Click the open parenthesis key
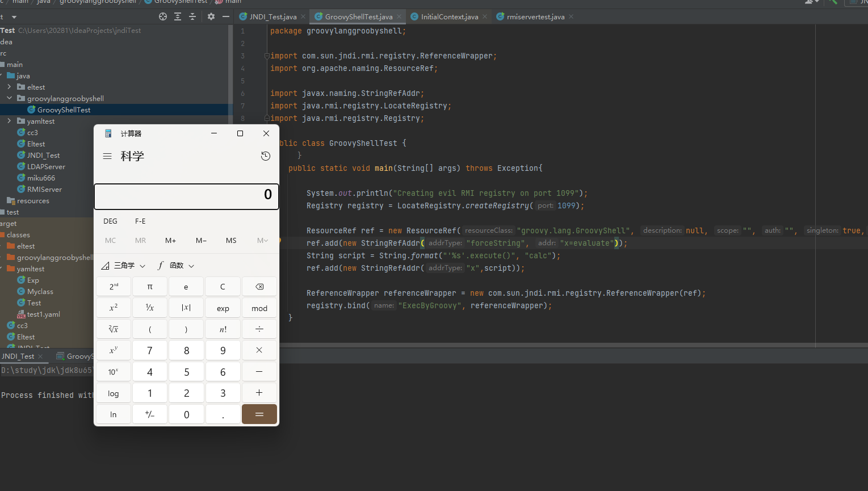 click(150, 329)
